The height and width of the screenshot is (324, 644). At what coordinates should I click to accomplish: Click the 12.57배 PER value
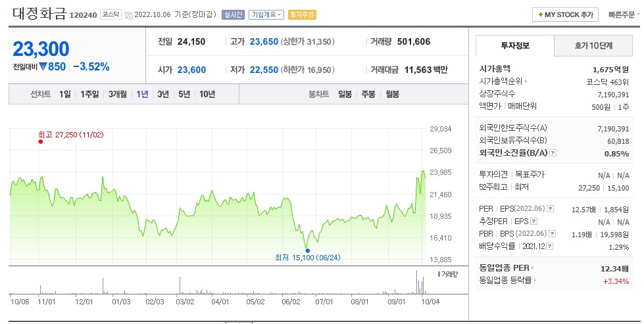click(583, 210)
